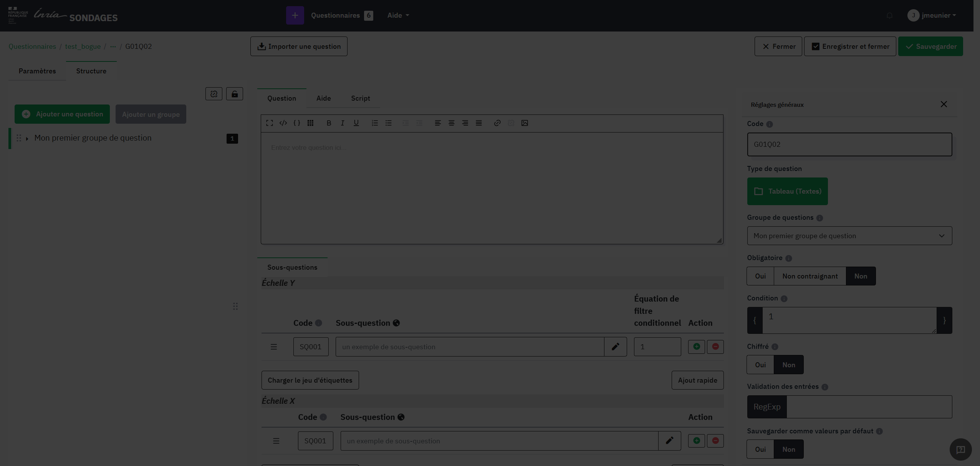The image size is (980, 466).
Task: Click the green add row icon for Échelle Y
Action: [697, 347]
